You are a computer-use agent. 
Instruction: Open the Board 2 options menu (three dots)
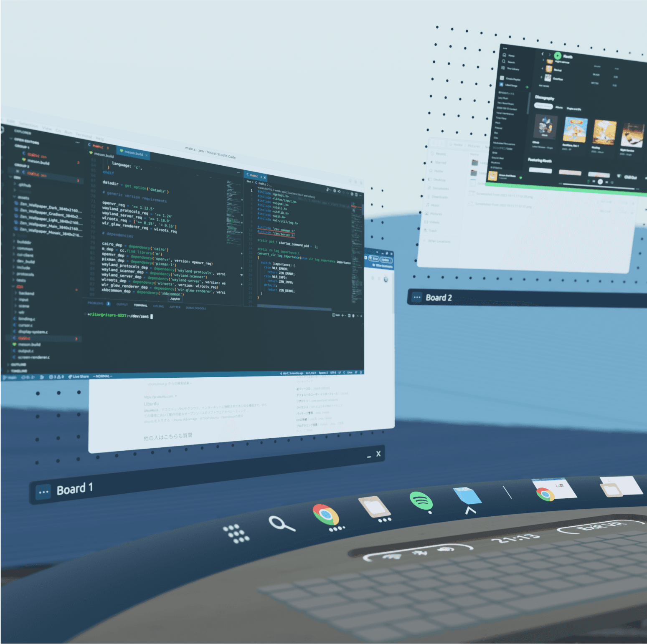point(416,297)
